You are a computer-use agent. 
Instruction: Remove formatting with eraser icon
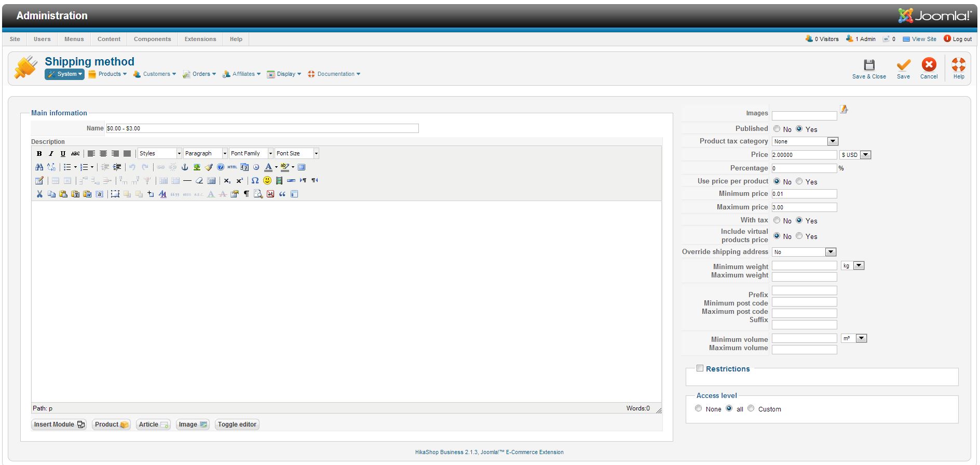199,180
